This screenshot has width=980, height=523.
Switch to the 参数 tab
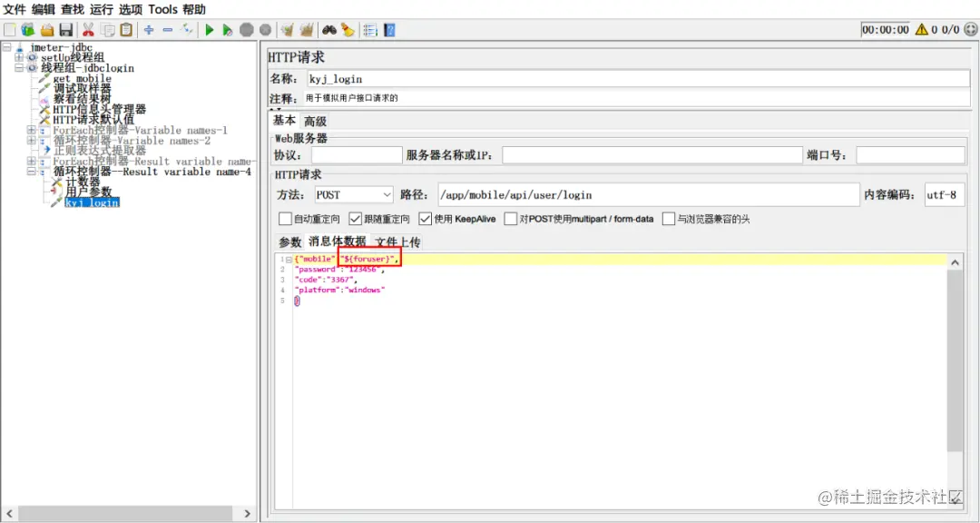pyautogui.click(x=290, y=242)
